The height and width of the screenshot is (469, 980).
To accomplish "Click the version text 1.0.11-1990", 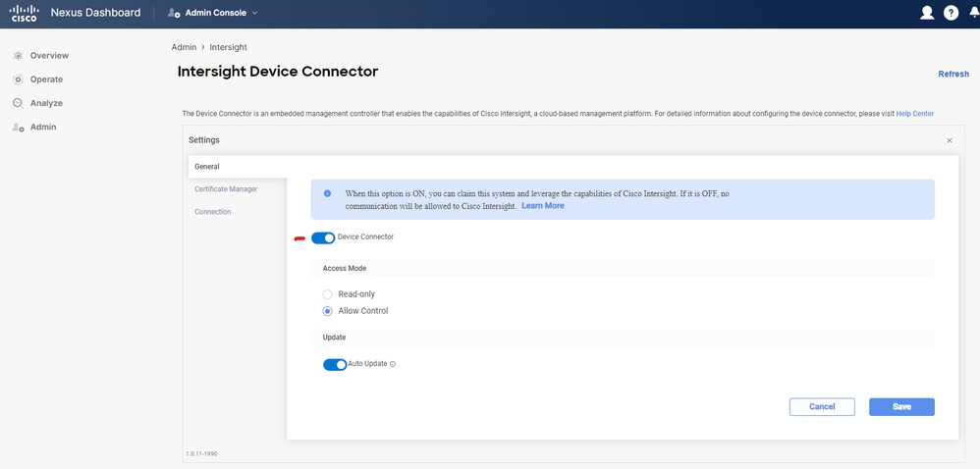I will 202,453.
